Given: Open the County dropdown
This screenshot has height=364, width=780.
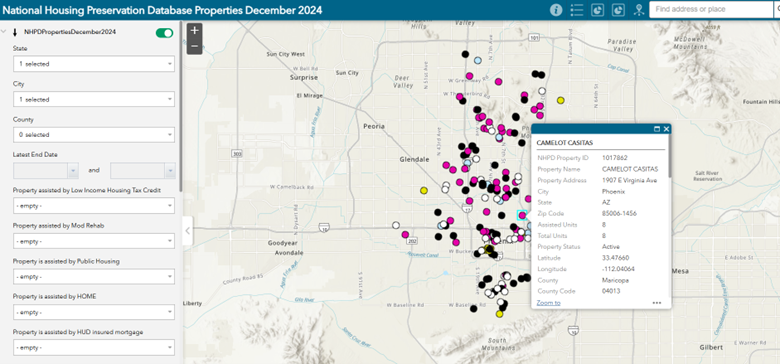Looking at the screenshot, I should pyautogui.click(x=94, y=134).
